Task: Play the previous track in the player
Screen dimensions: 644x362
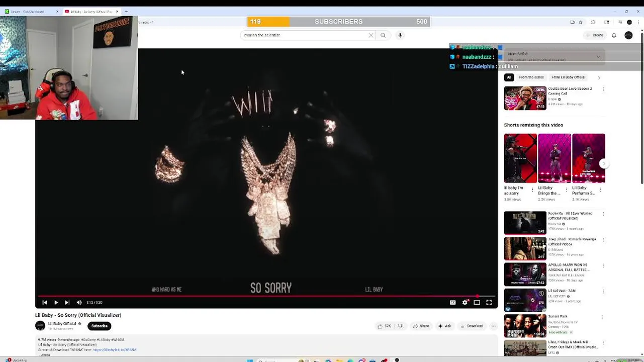Action: pos(45,302)
